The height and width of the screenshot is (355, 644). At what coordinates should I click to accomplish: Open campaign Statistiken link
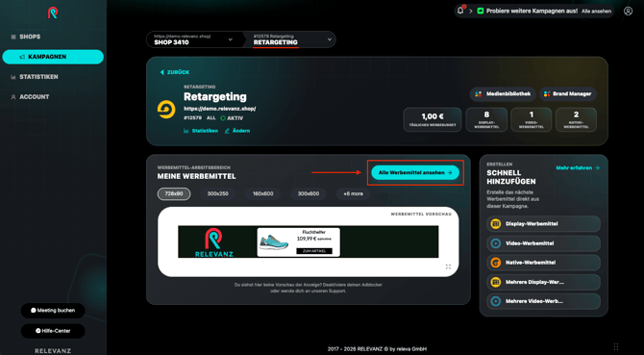[201, 131]
